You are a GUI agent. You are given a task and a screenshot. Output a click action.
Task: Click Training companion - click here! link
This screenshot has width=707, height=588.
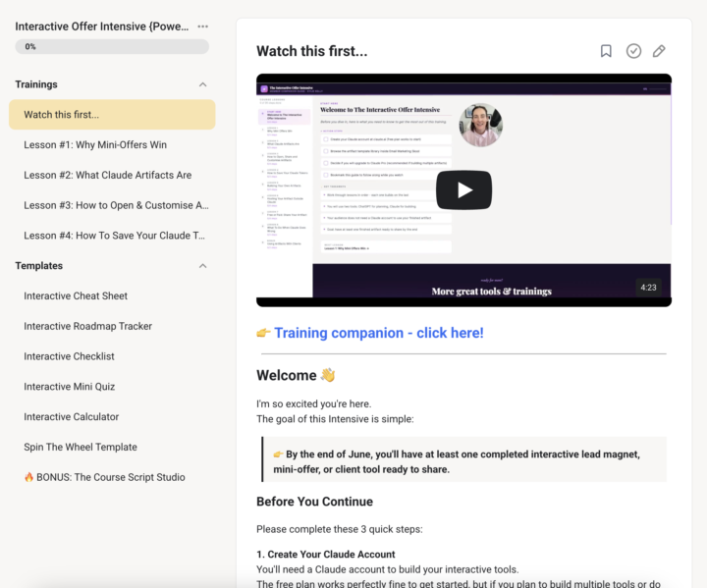[379, 333]
